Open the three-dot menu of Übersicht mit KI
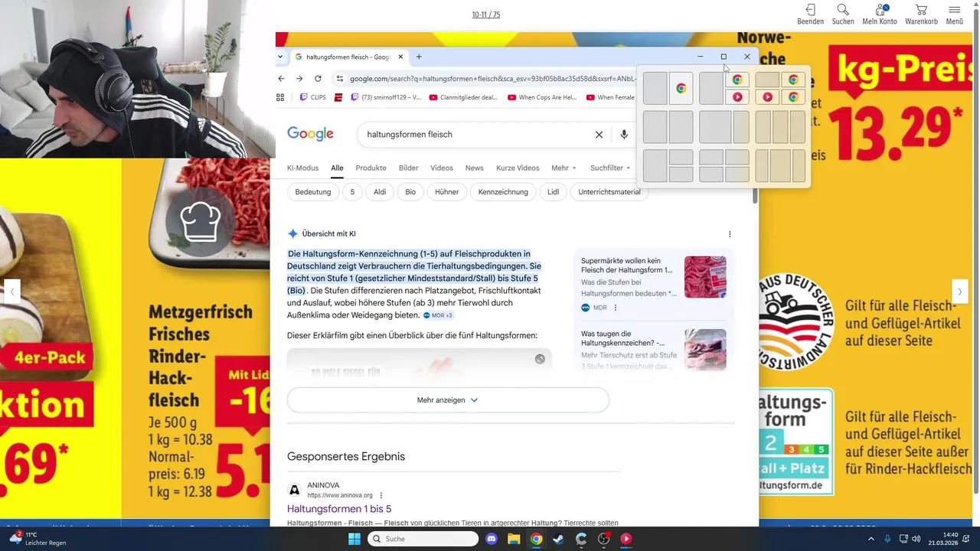Viewport: 980px width, 551px height. pos(730,234)
